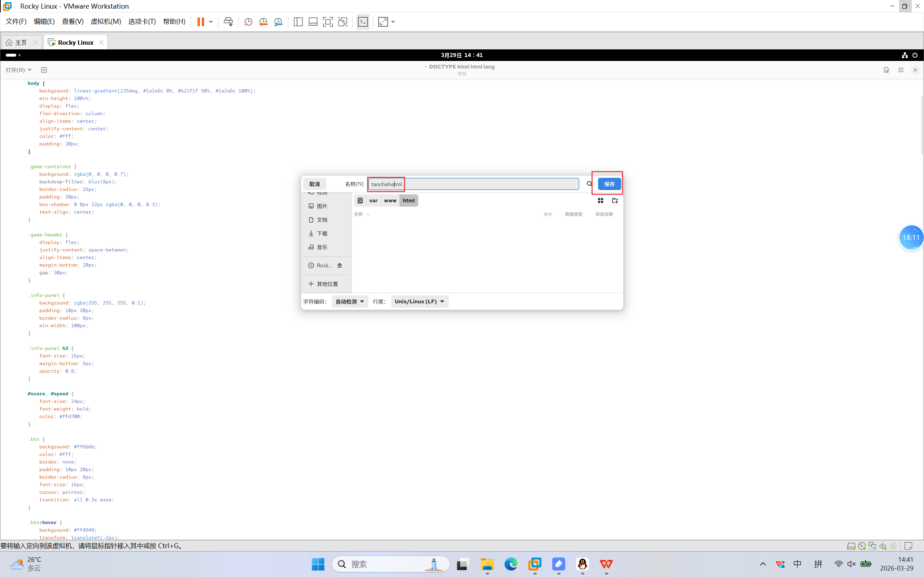This screenshot has height=577, width=924.
Task: Eject the Rock... drive in sidebar
Action: [x=339, y=265]
